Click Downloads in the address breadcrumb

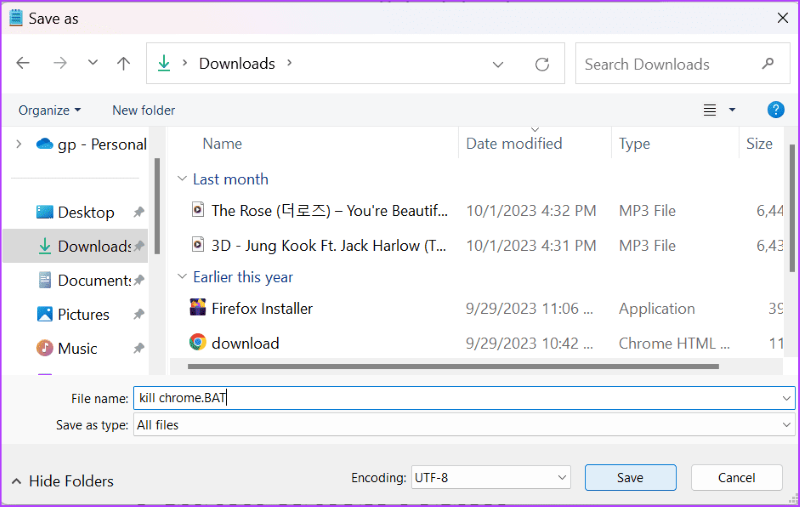[237, 63]
